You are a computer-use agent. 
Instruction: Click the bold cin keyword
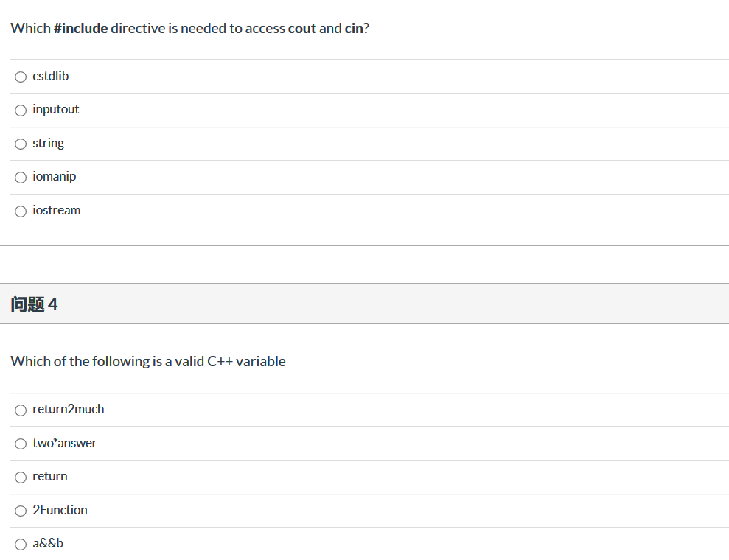click(x=354, y=29)
